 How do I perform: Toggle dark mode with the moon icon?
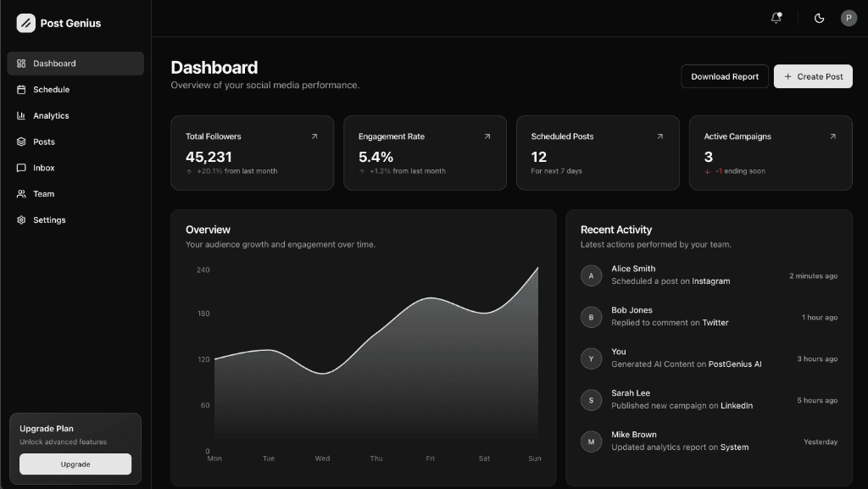pos(818,17)
